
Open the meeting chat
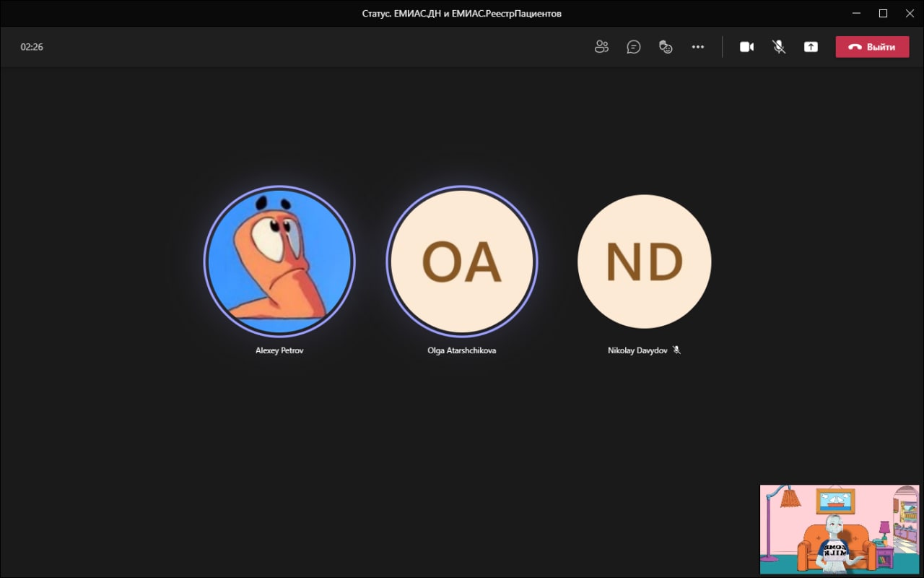(x=634, y=47)
